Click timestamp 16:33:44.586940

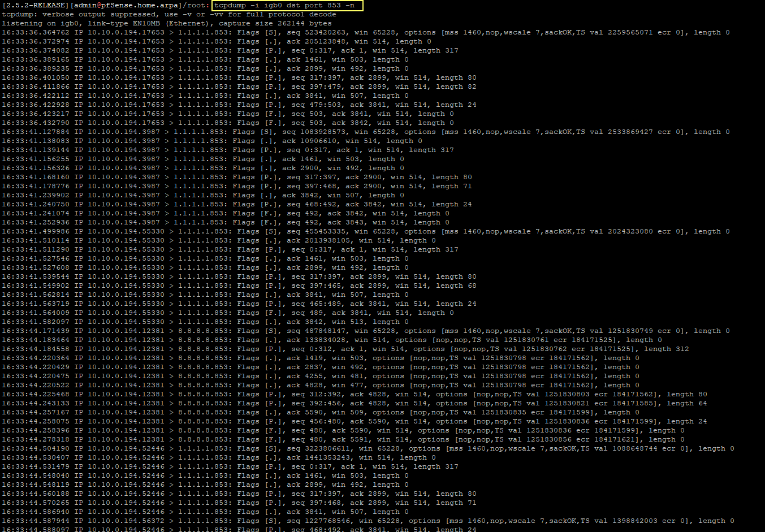pyautogui.click(x=36, y=512)
